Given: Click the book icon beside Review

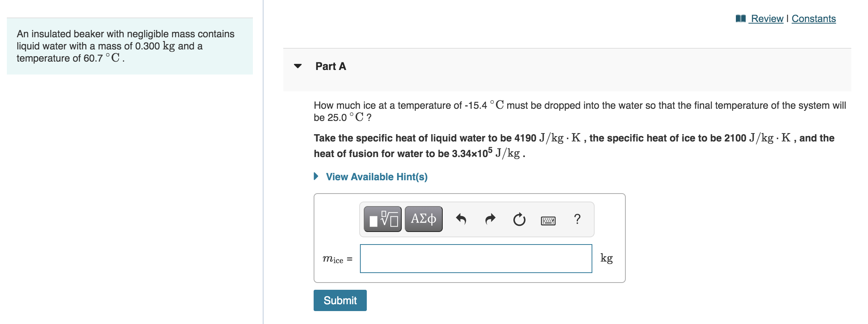Looking at the screenshot, I should (x=740, y=18).
